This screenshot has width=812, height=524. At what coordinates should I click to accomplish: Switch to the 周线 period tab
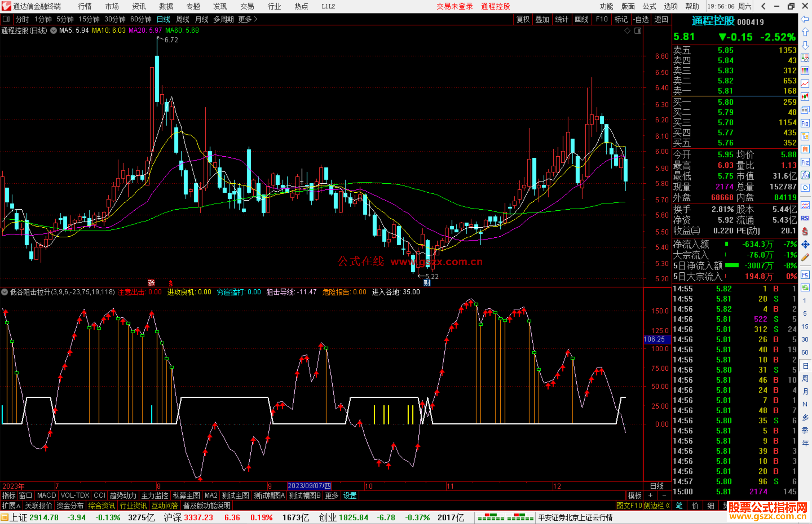point(183,19)
